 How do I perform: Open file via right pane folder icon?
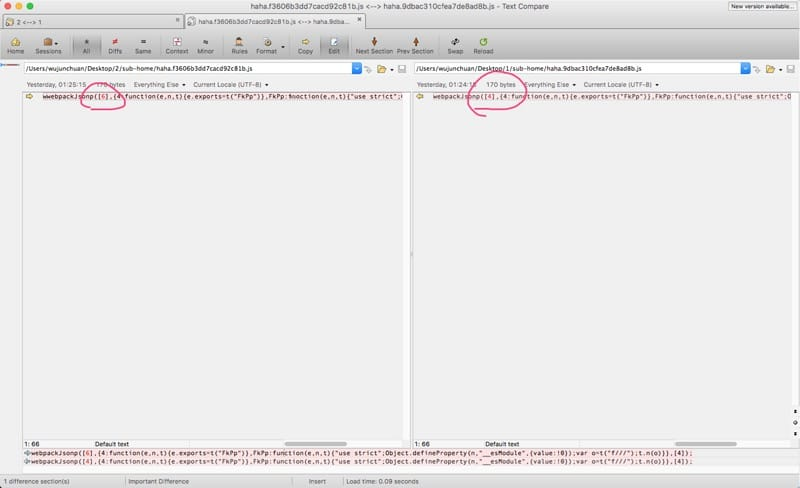point(770,69)
